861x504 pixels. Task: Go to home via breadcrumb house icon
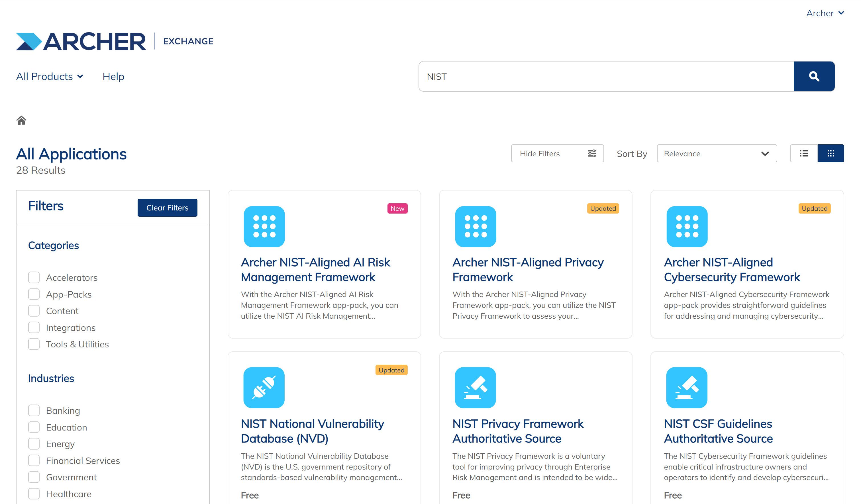point(21,120)
